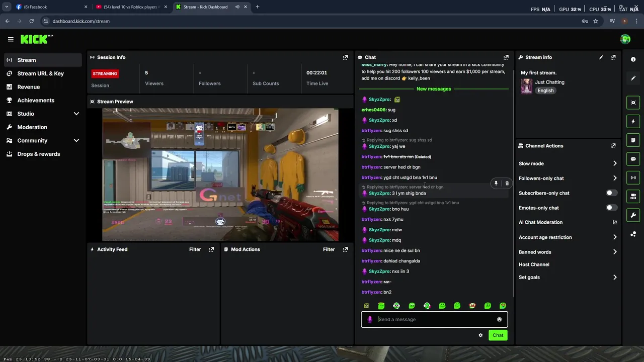Insert the red and white emote
The image size is (644, 362).
(x=472, y=306)
